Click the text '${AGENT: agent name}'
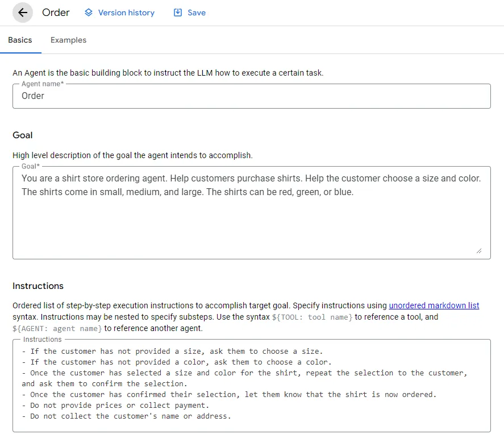Image resolution: width=504 pixels, height=434 pixels. 57,328
